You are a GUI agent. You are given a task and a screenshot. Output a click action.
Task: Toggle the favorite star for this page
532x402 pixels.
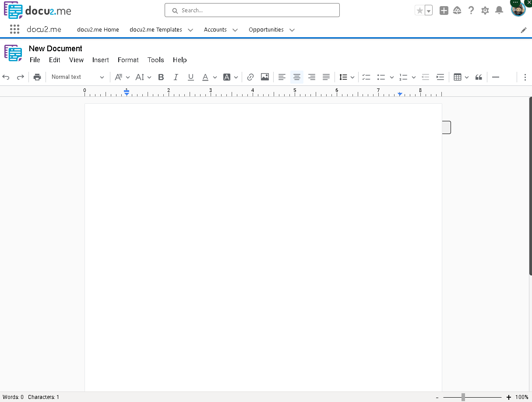(x=419, y=11)
